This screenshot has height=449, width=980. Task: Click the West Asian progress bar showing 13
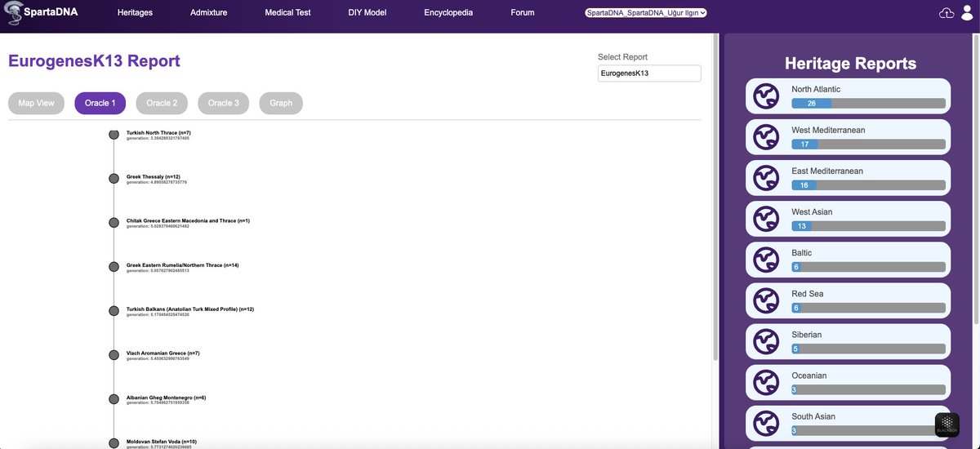[x=868, y=226]
